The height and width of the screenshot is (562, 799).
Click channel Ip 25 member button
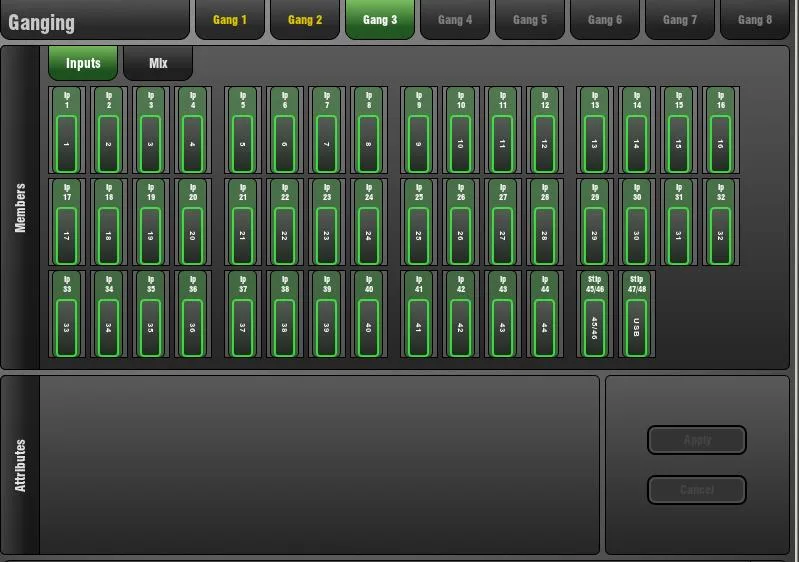point(418,222)
